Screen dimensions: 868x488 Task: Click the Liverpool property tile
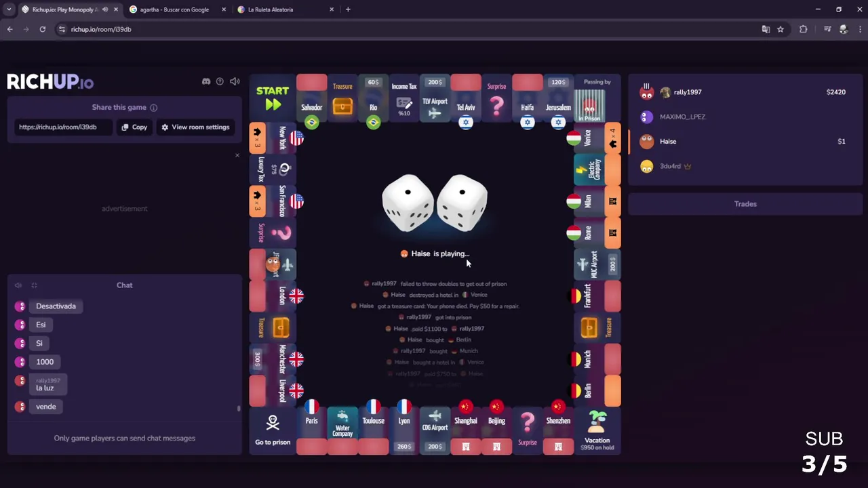[x=273, y=390]
